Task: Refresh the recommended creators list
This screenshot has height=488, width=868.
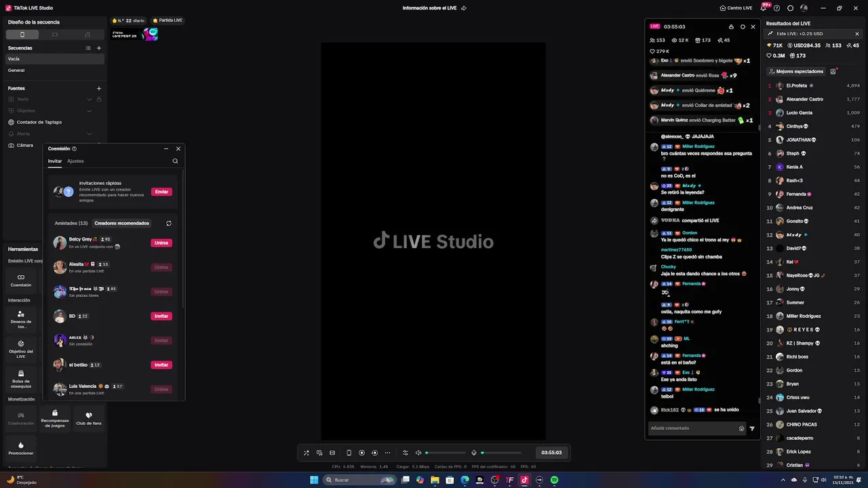Action: coord(169,223)
